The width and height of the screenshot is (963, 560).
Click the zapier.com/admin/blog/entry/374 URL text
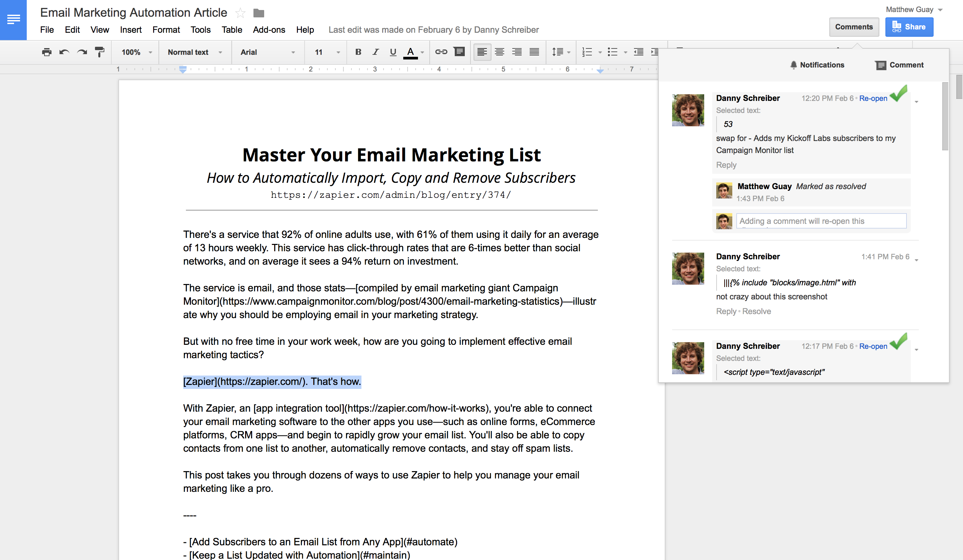(x=391, y=195)
